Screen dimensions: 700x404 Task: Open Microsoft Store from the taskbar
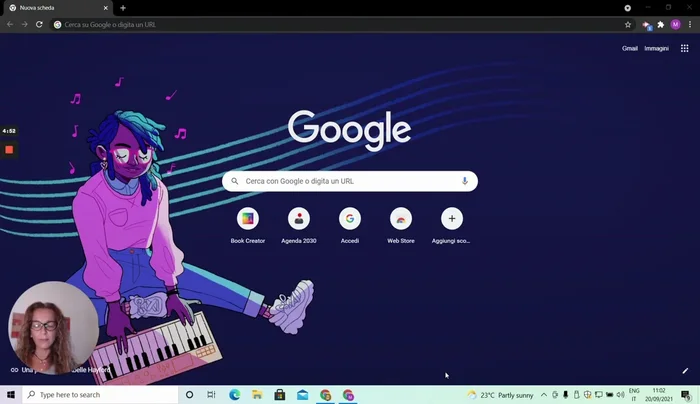pos(280,395)
